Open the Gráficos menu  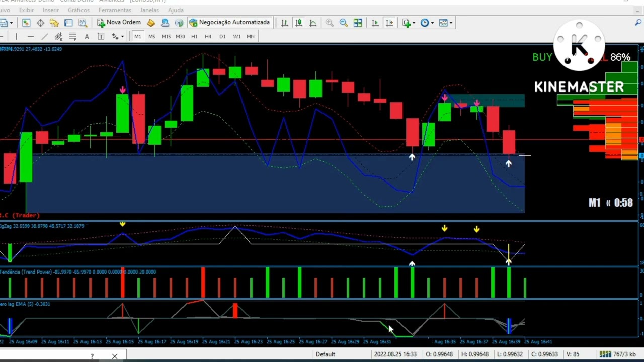(78, 10)
